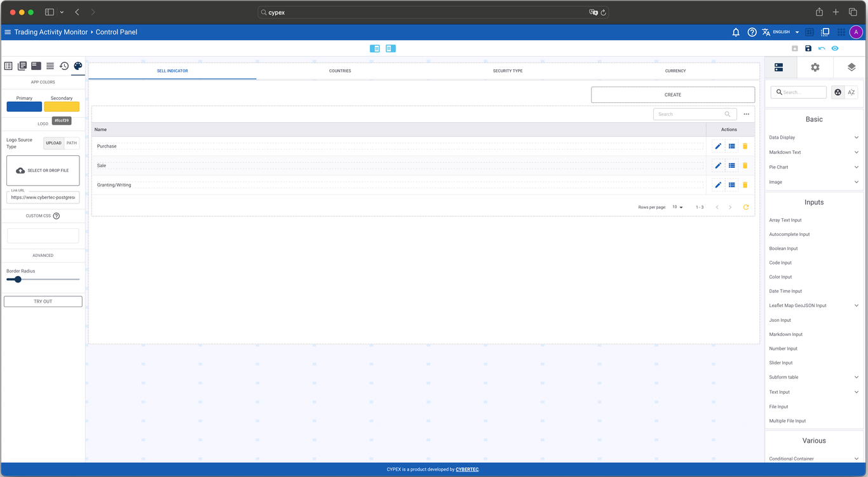
Task: Switch logo source type to PATH
Action: [72, 143]
